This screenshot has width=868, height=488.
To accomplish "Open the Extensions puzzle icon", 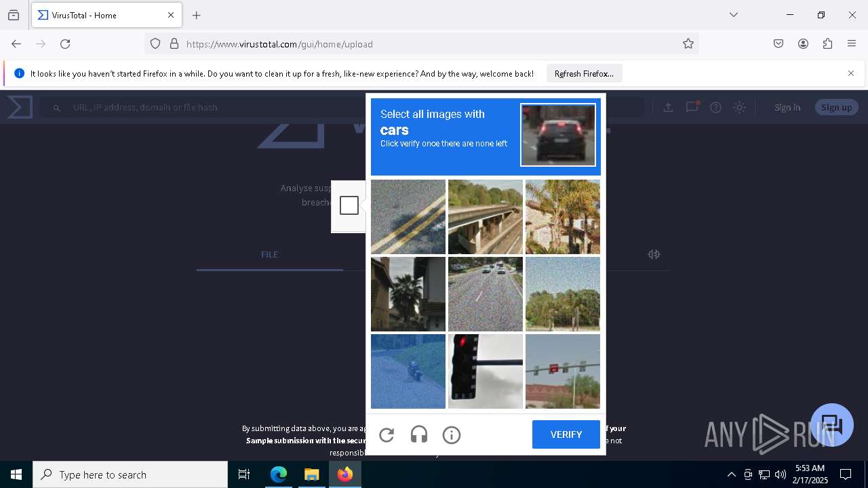I will pyautogui.click(x=827, y=44).
